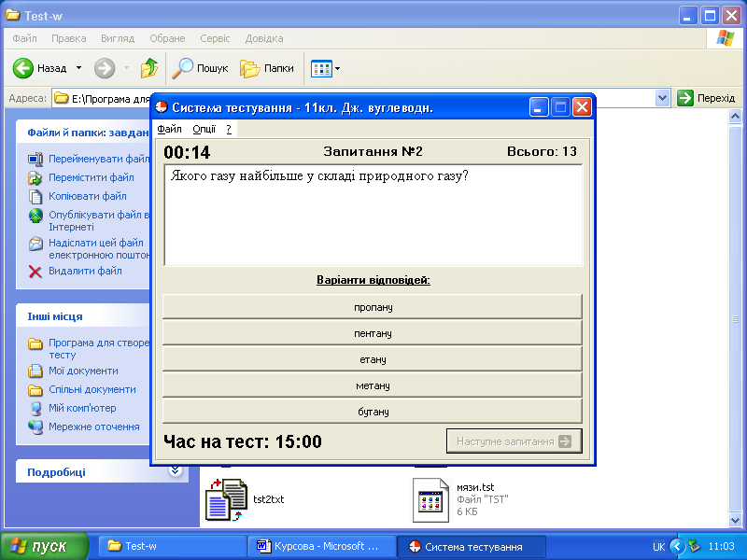Open the Файл menu in the Explorer window
Image resolution: width=747 pixels, height=560 pixels.
pos(25,38)
